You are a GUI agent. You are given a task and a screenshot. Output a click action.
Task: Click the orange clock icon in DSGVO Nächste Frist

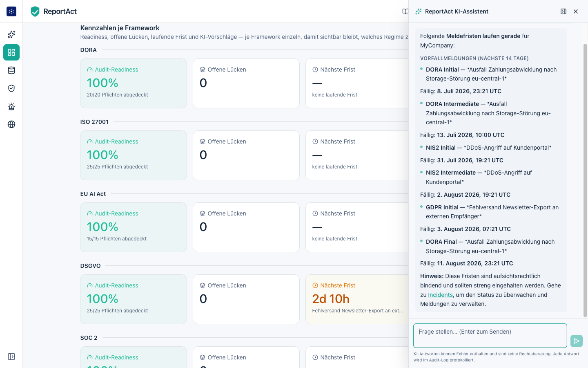click(x=315, y=285)
